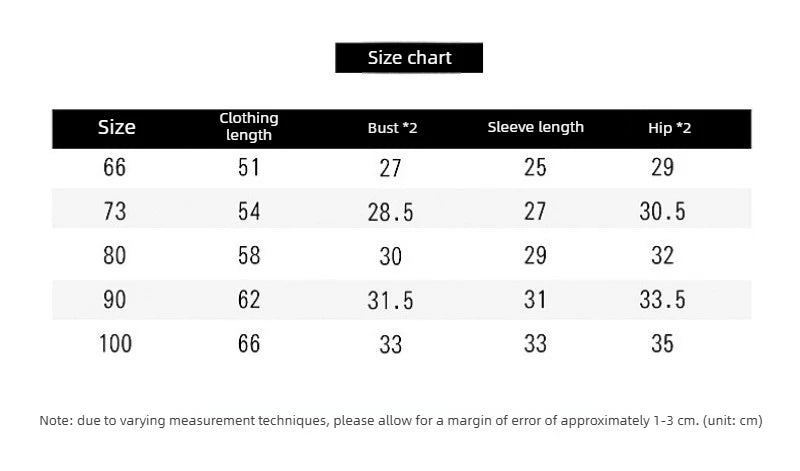Click clothing length value 62

pyautogui.click(x=249, y=300)
